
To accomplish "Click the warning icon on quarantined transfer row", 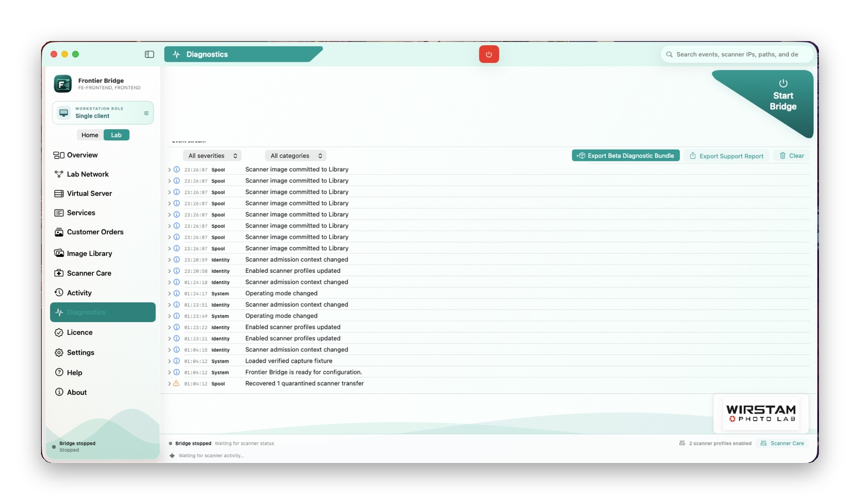I will tap(177, 384).
